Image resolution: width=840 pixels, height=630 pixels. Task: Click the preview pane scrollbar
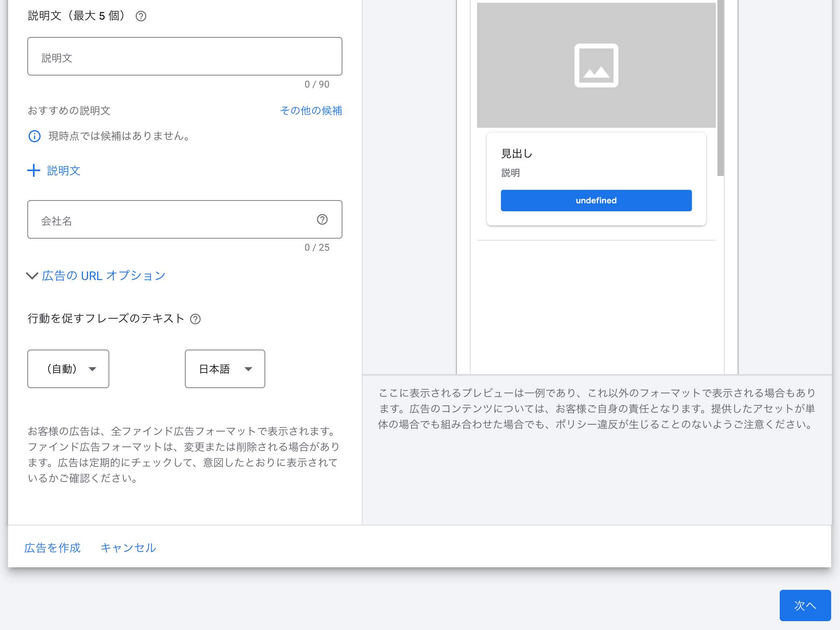[721, 88]
